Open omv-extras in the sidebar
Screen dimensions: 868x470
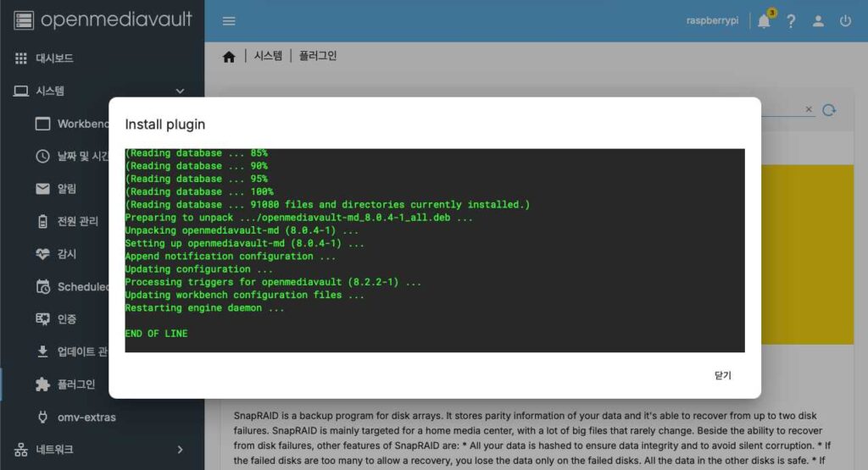(86, 417)
